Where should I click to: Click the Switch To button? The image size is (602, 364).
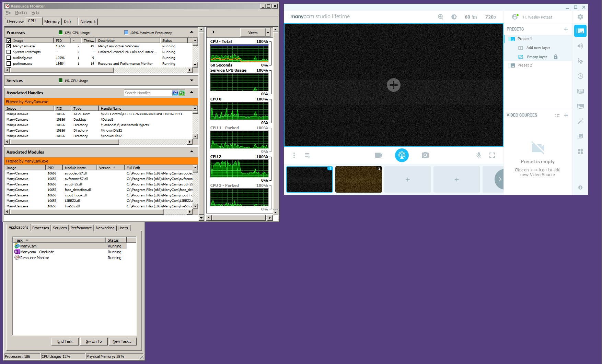click(x=94, y=341)
